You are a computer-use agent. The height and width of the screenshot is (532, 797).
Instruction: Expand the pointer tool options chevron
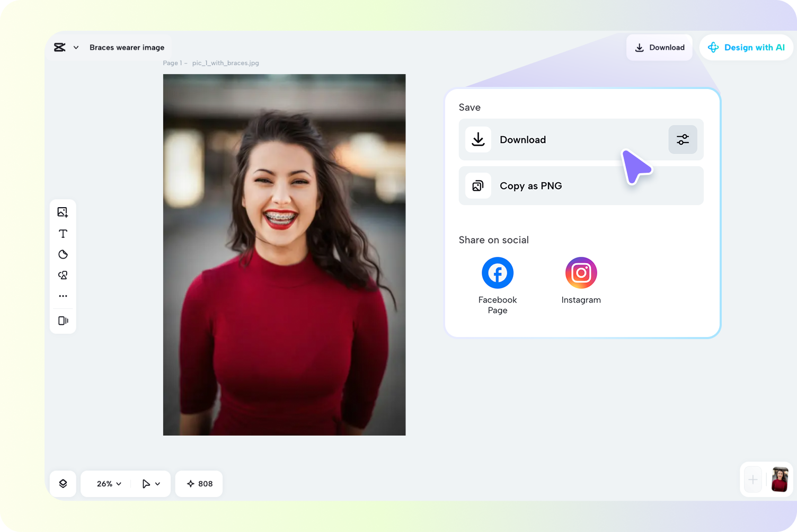[x=158, y=484]
